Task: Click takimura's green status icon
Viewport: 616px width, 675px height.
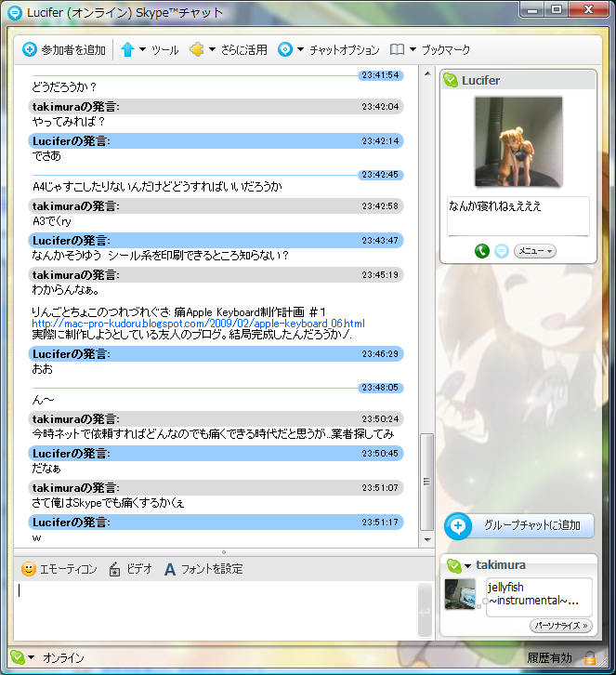Action: 453,565
